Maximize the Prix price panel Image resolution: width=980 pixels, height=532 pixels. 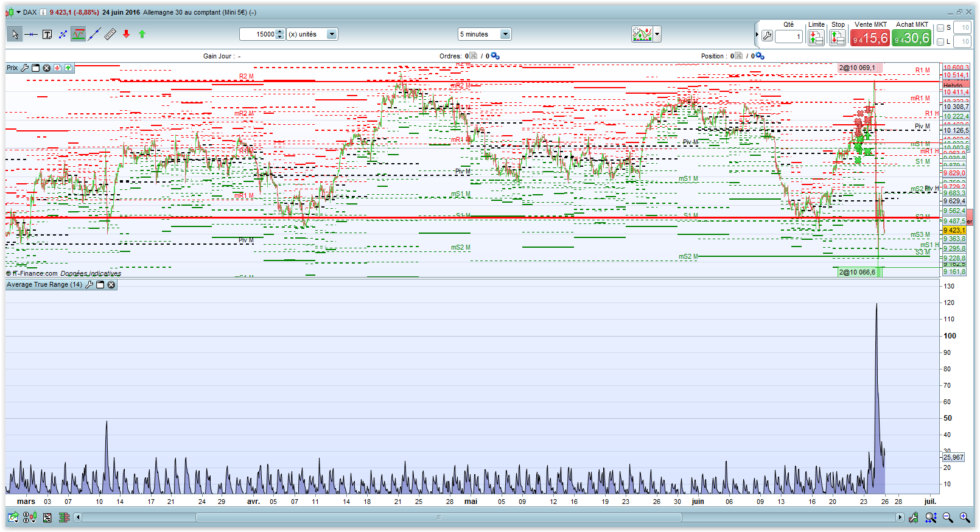coord(36,68)
